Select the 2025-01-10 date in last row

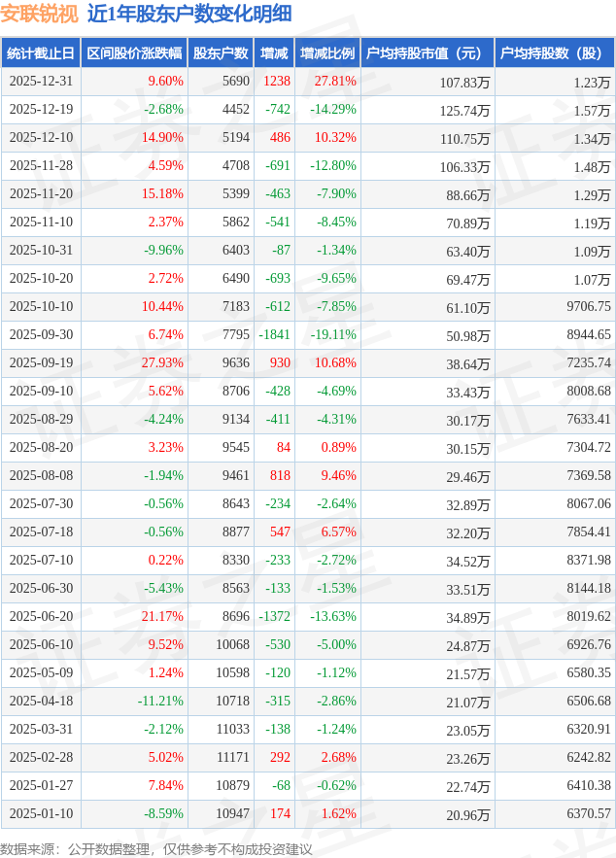[x=41, y=814]
